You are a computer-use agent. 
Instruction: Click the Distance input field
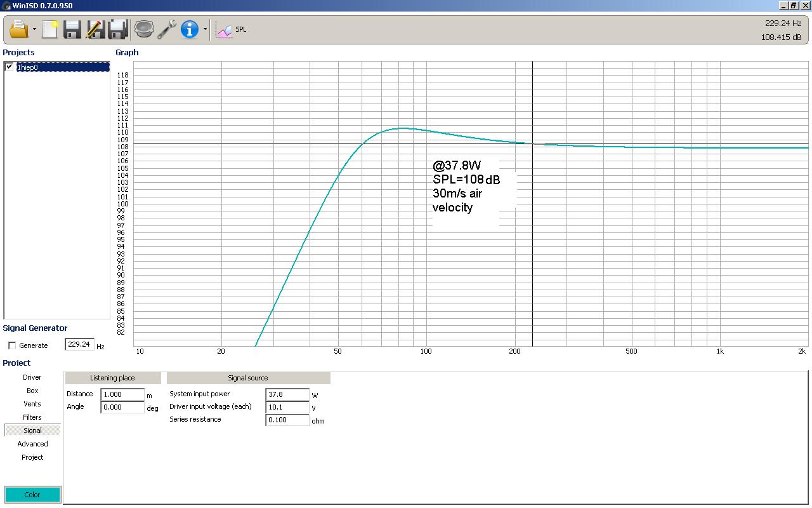(122, 394)
